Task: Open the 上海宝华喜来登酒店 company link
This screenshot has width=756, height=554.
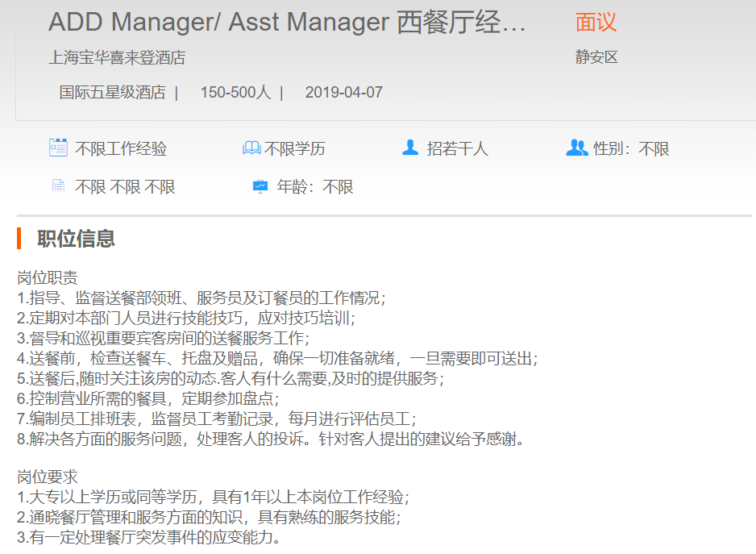Action: click(117, 58)
